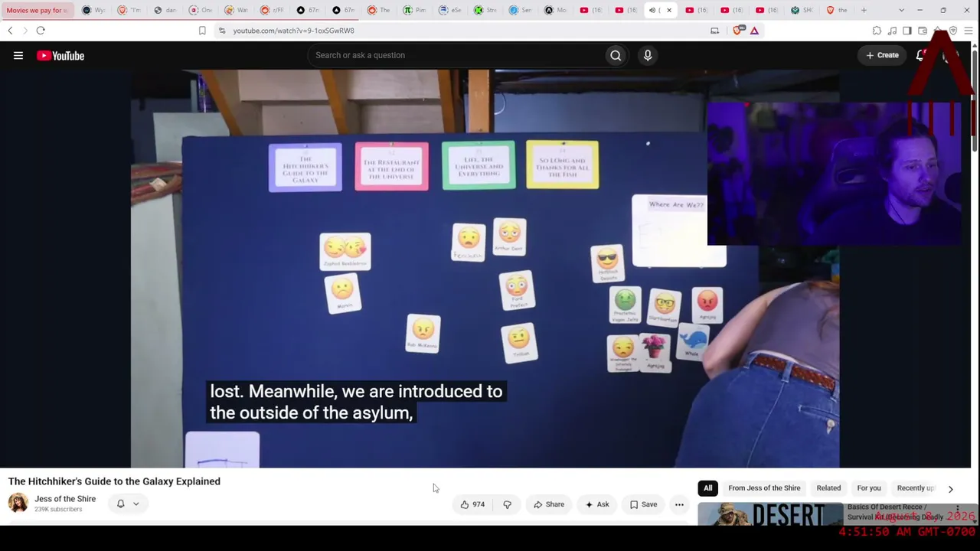Image resolution: width=980 pixels, height=551 pixels.
Task: Click 'The Hitchhiker's Guide to the Galaxy Explained' title
Action: click(x=114, y=481)
